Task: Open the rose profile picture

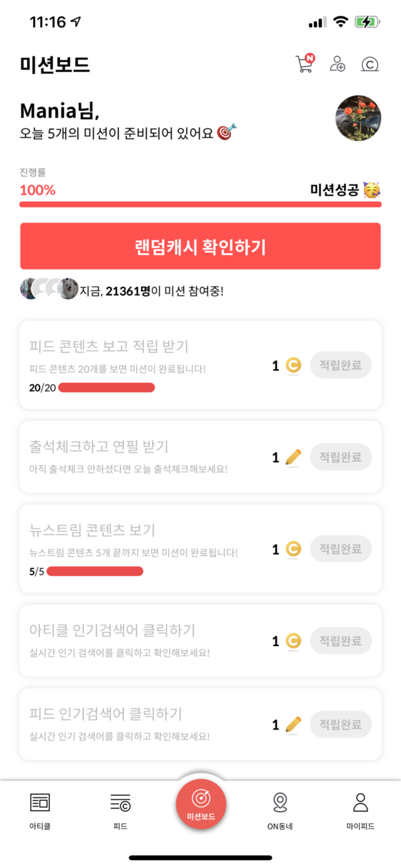Action: tap(358, 118)
